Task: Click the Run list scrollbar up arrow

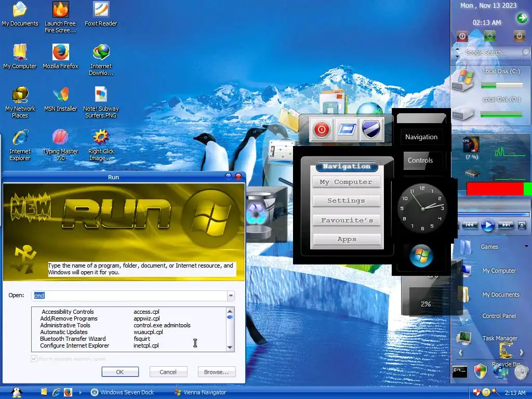Action: (x=230, y=311)
